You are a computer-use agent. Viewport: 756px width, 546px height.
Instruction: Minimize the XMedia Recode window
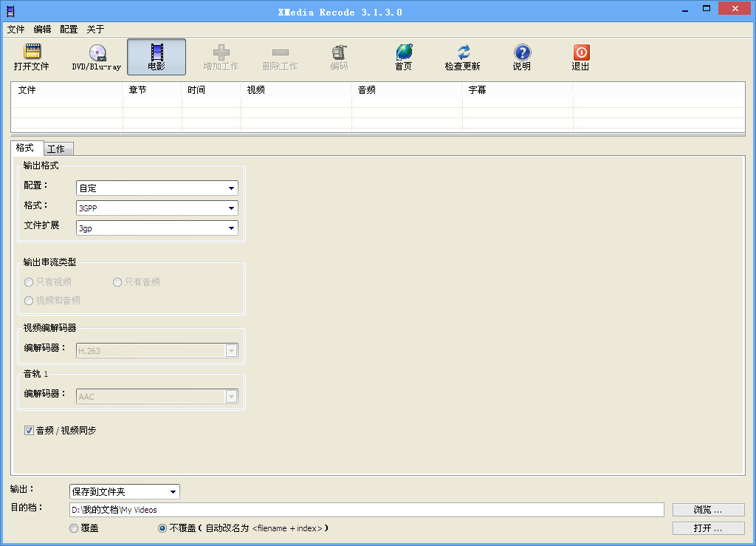click(x=684, y=9)
